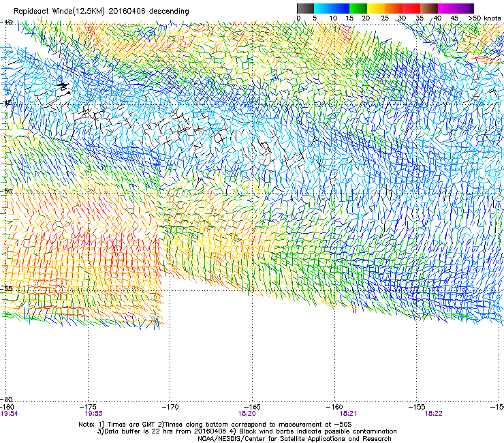Click the '-165' longitude axis label

click(252, 407)
